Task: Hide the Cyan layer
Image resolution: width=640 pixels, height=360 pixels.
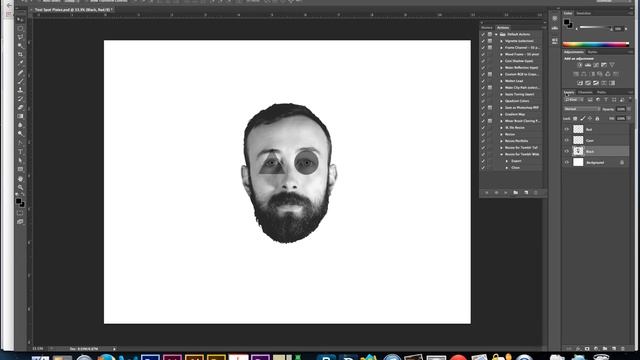Action: tap(567, 140)
